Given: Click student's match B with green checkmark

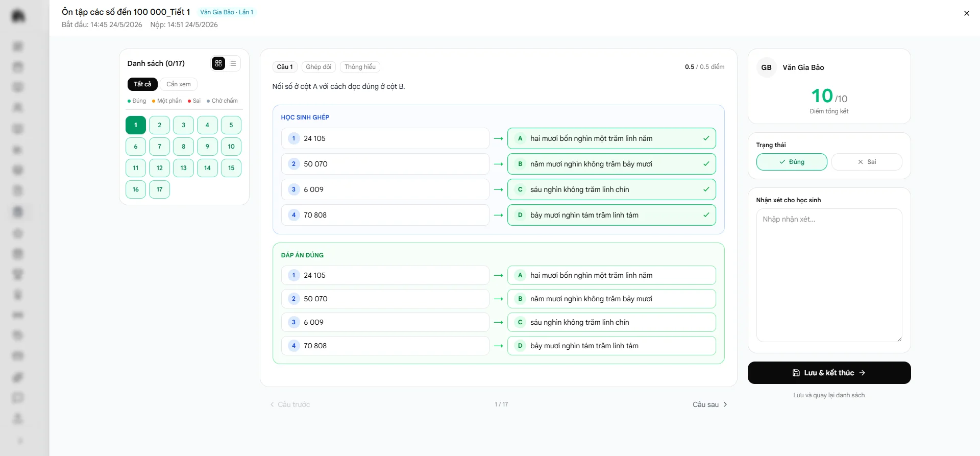Looking at the screenshot, I should [x=611, y=164].
